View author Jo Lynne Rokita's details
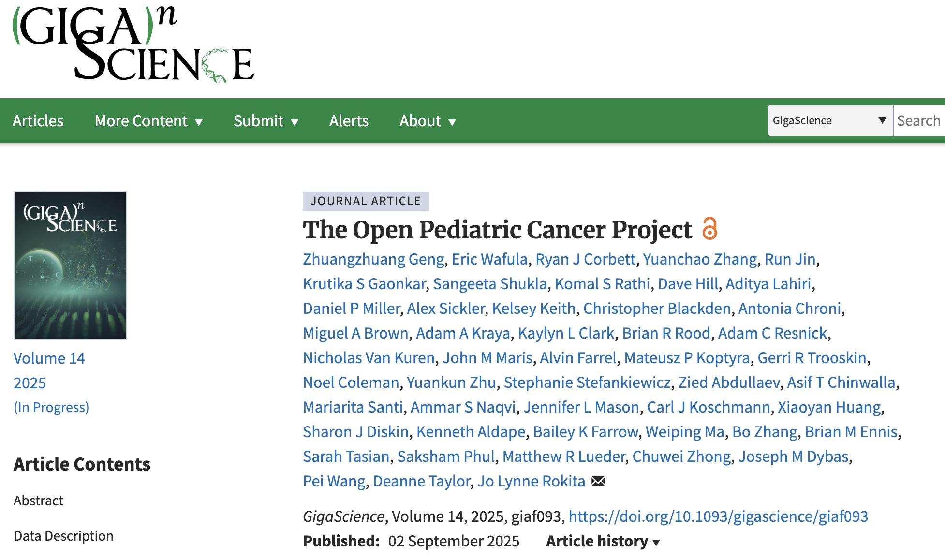 point(532,481)
